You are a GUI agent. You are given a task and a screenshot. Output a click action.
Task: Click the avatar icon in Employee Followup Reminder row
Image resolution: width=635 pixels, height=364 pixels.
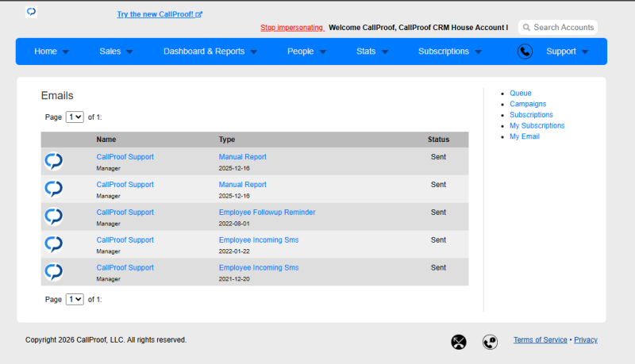[53, 216]
